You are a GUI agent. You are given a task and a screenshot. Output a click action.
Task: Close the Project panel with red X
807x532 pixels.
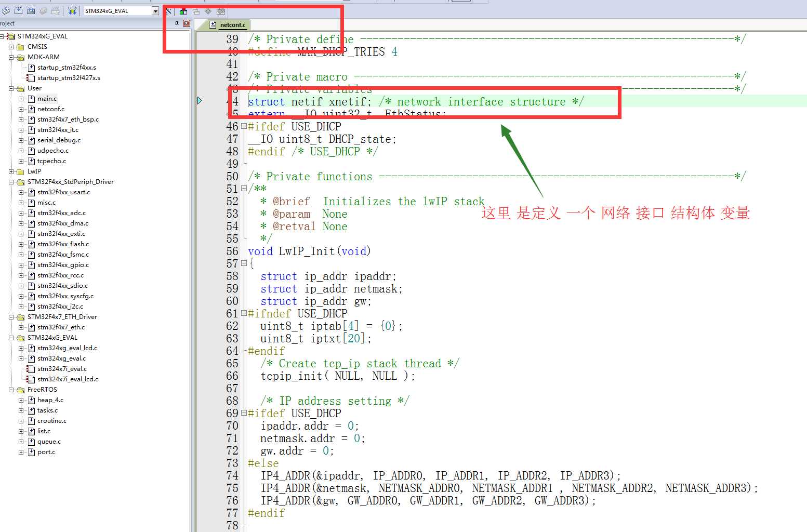click(187, 23)
